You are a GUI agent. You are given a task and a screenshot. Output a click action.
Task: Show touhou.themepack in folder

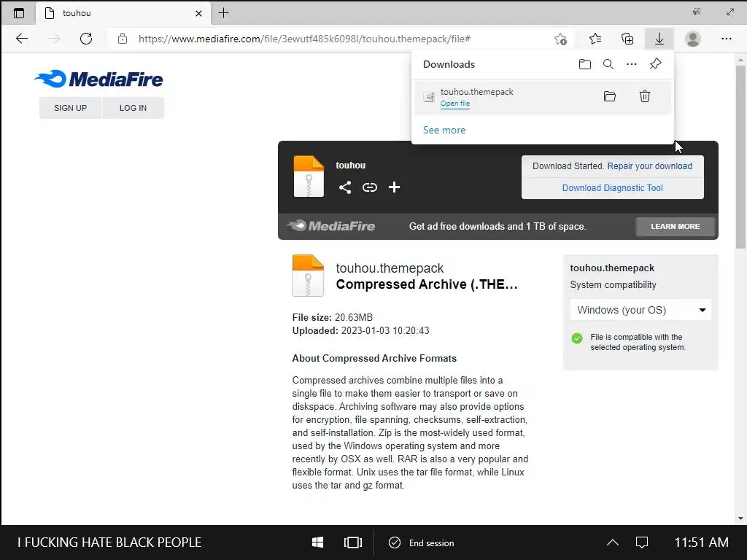tap(610, 96)
